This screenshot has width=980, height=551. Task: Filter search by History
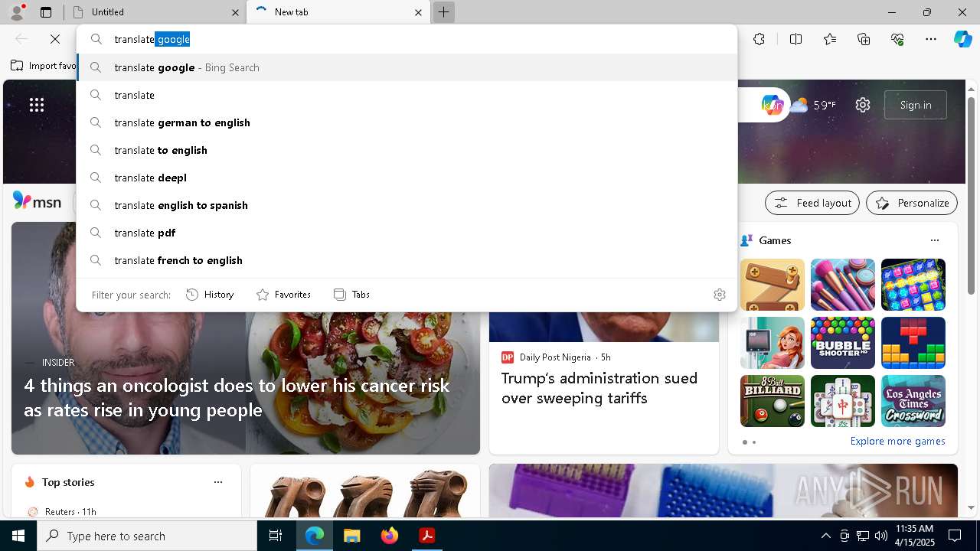pyautogui.click(x=210, y=295)
